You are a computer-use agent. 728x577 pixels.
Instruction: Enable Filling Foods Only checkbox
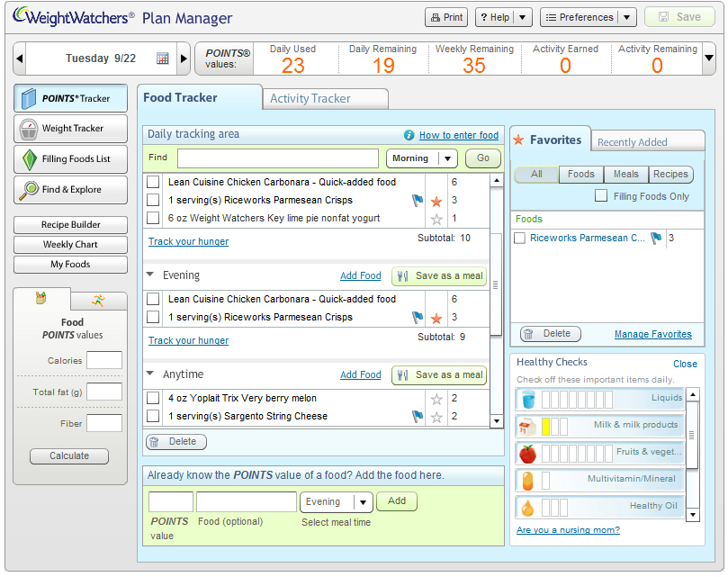[601, 195]
